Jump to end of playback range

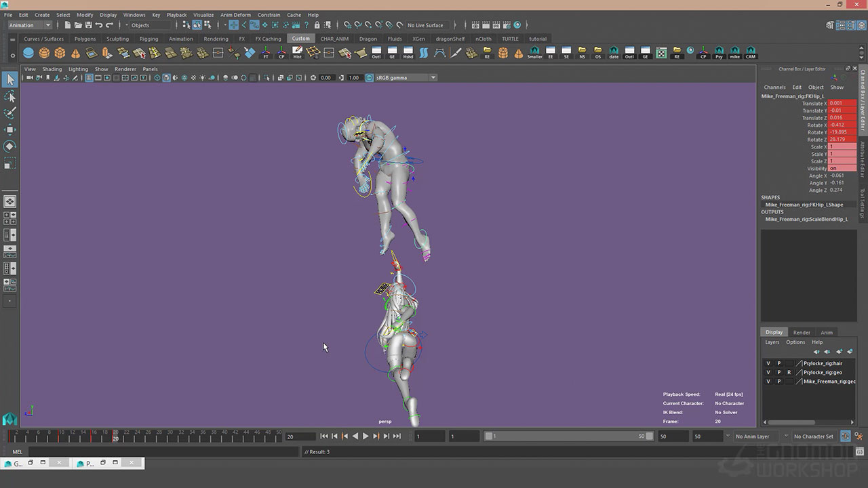point(397,436)
